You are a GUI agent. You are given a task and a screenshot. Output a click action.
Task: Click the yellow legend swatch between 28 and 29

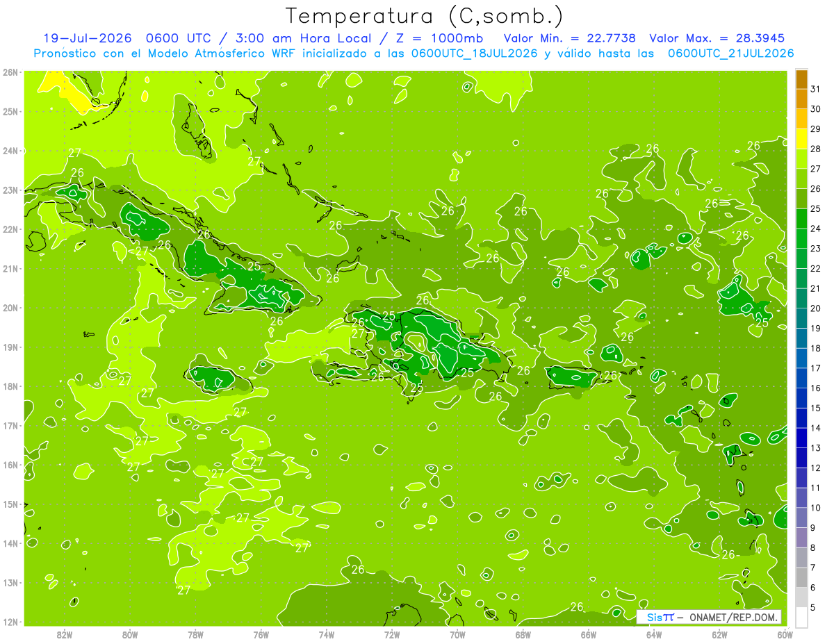[801, 139]
